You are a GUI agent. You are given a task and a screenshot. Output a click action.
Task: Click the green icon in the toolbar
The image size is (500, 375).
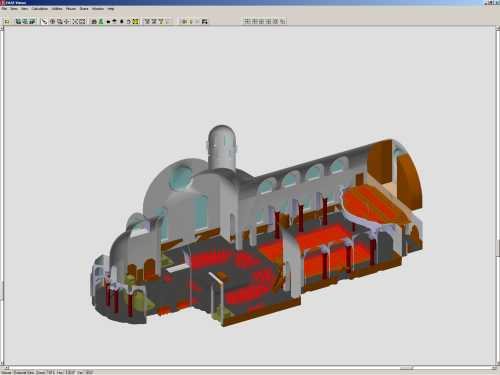tap(101, 21)
